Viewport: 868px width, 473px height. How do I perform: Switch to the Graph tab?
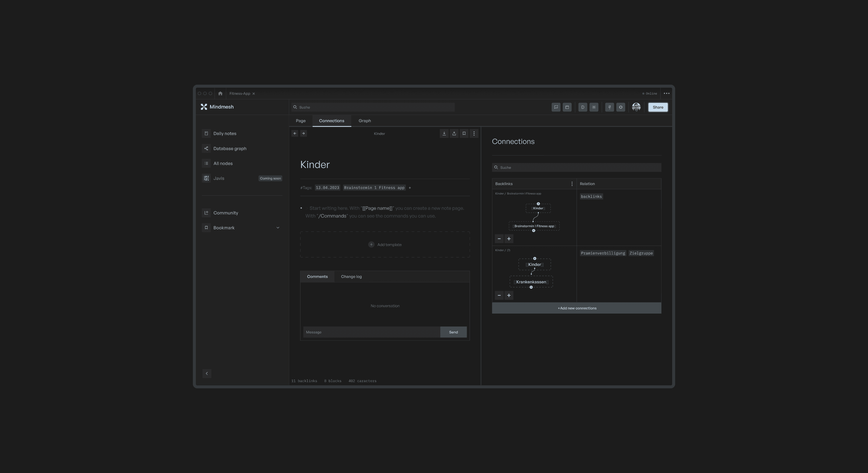pos(365,121)
